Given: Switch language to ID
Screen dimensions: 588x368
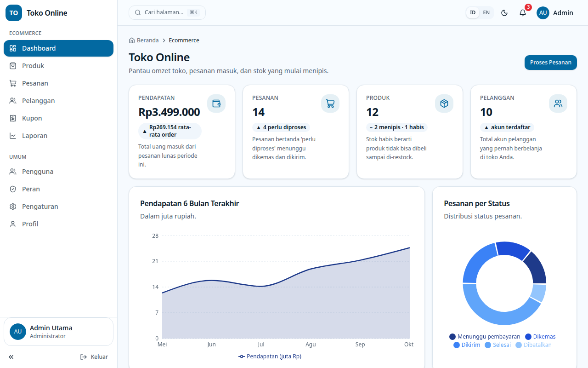Looking at the screenshot, I should click(473, 13).
